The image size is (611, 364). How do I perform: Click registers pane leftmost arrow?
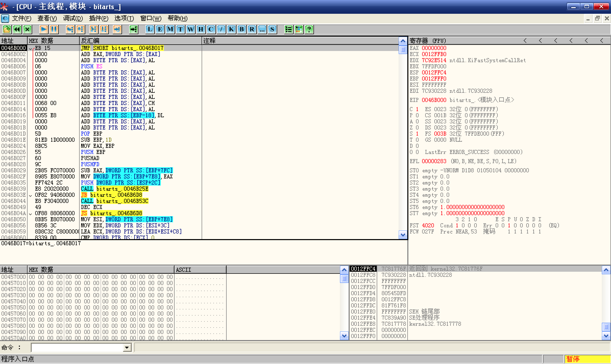click(x=525, y=41)
